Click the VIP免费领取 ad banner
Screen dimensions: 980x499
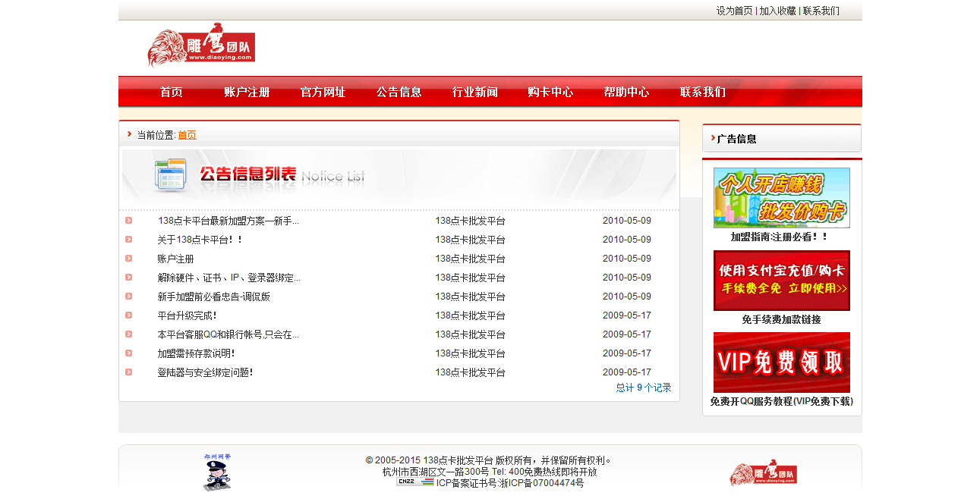(782, 362)
